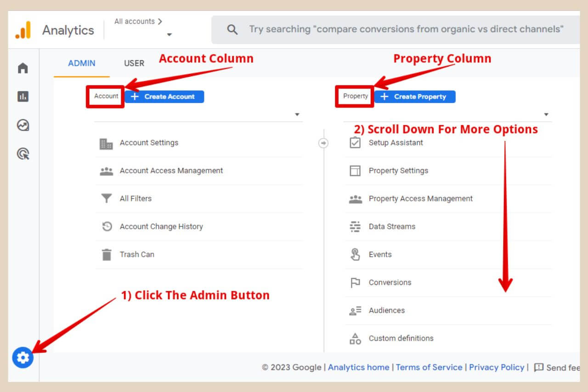Open the account selector dropdown arrow

(297, 114)
